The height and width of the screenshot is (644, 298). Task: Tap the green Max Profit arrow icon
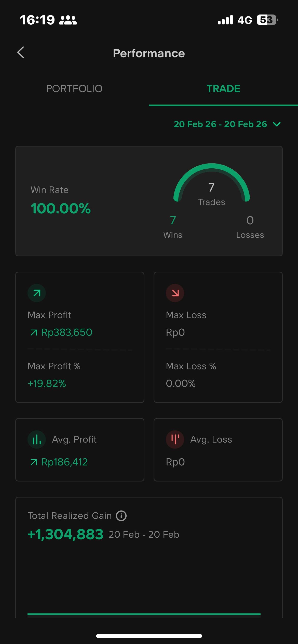[x=37, y=293]
